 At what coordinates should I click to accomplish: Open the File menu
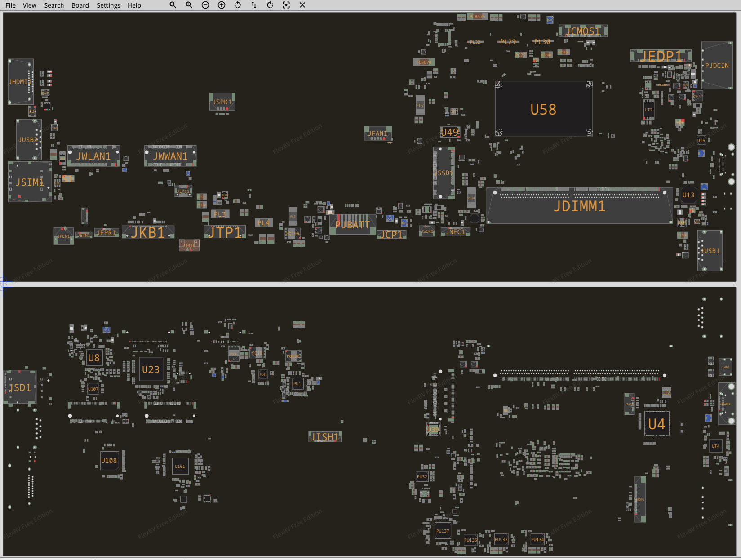click(x=10, y=5)
